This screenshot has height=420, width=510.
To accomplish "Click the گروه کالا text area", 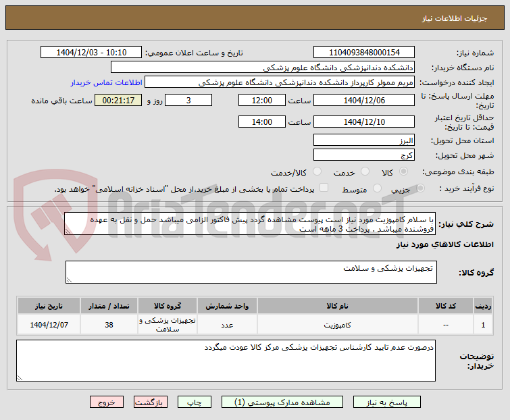I will pos(251,272).
